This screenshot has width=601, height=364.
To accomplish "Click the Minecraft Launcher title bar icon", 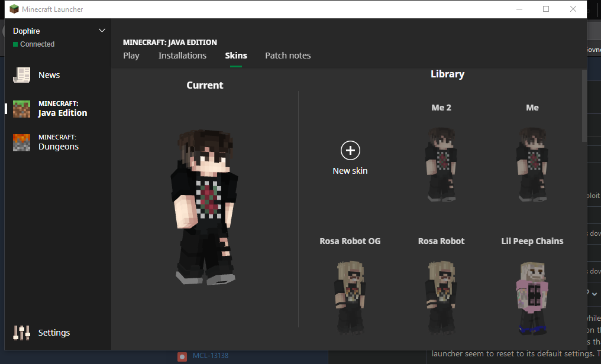I will coord(14,9).
